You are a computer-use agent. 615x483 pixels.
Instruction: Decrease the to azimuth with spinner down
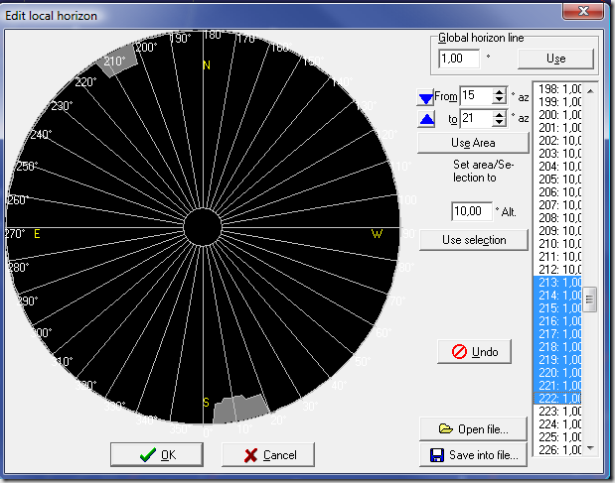pyautogui.click(x=500, y=123)
